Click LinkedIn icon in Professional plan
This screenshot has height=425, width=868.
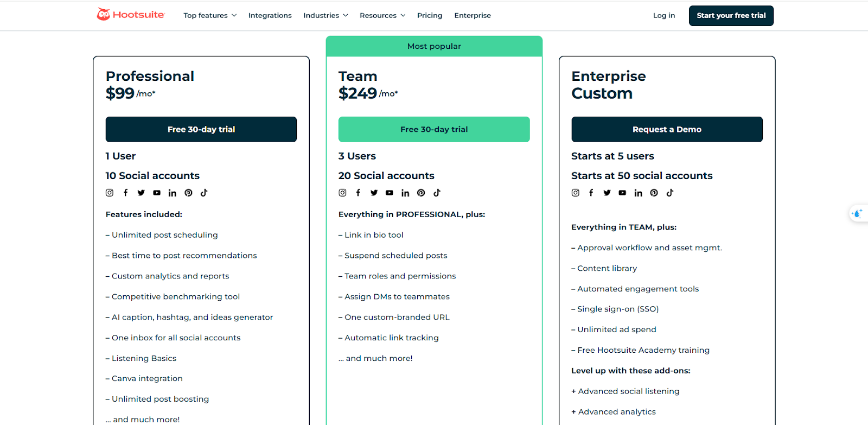pyautogui.click(x=173, y=193)
